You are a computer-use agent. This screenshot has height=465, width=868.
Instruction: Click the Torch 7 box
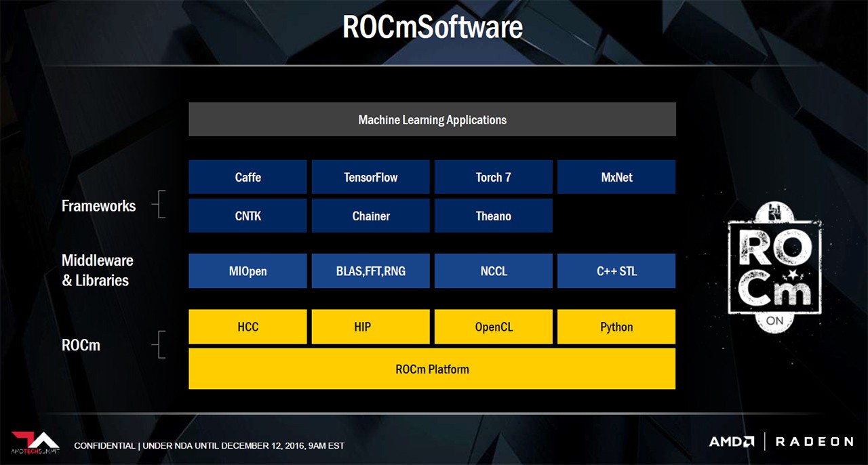click(493, 177)
